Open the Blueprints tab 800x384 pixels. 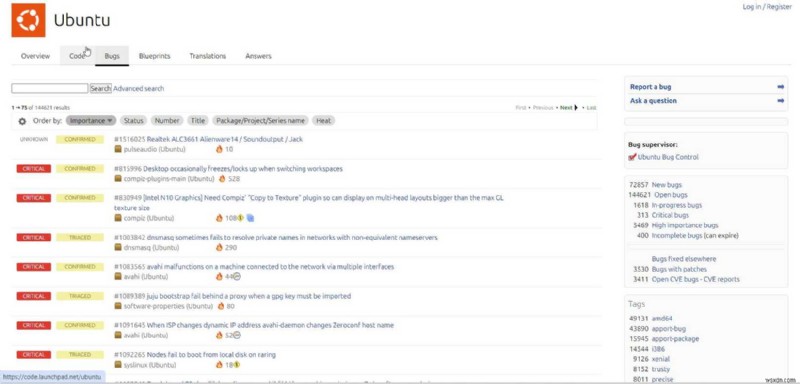(x=155, y=56)
